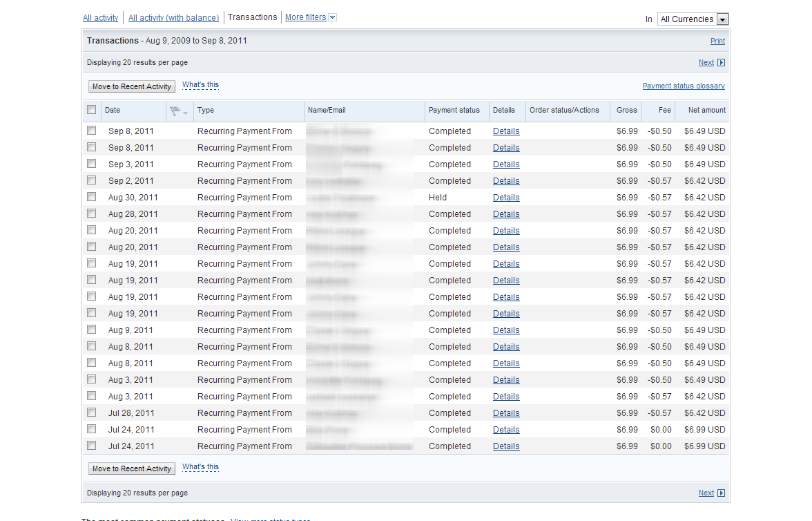The width and height of the screenshot is (812, 521).
Task: Select the Transactions tab
Action: click(252, 17)
